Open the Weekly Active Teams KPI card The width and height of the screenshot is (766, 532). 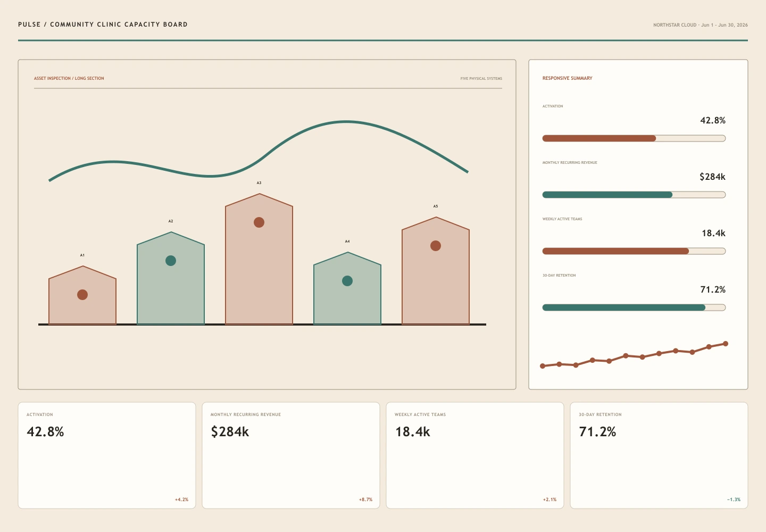pos(475,455)
